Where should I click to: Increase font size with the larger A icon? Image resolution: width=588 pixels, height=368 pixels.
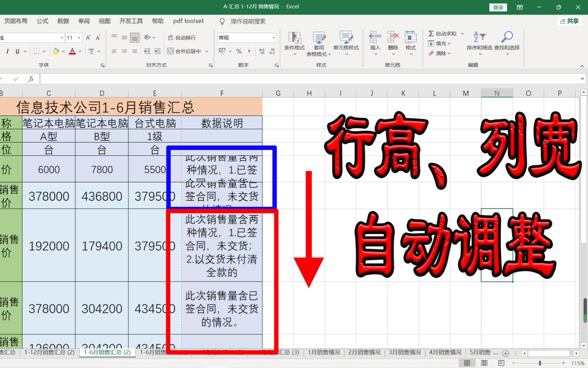point(88,37)
